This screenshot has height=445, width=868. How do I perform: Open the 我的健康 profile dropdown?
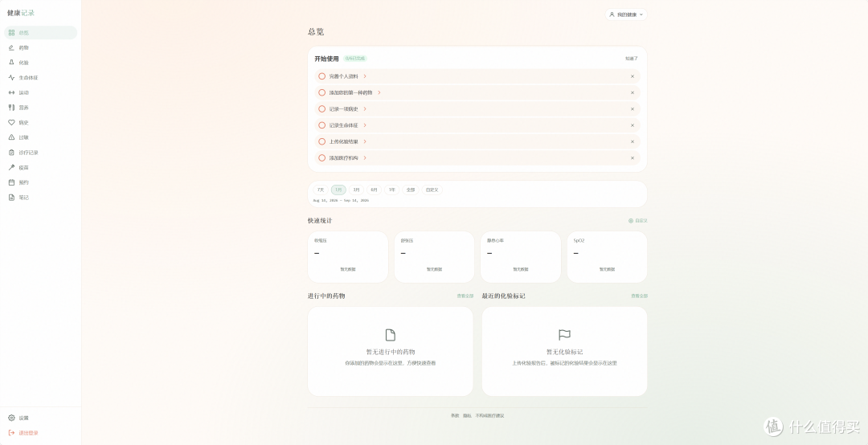point(625,14)
